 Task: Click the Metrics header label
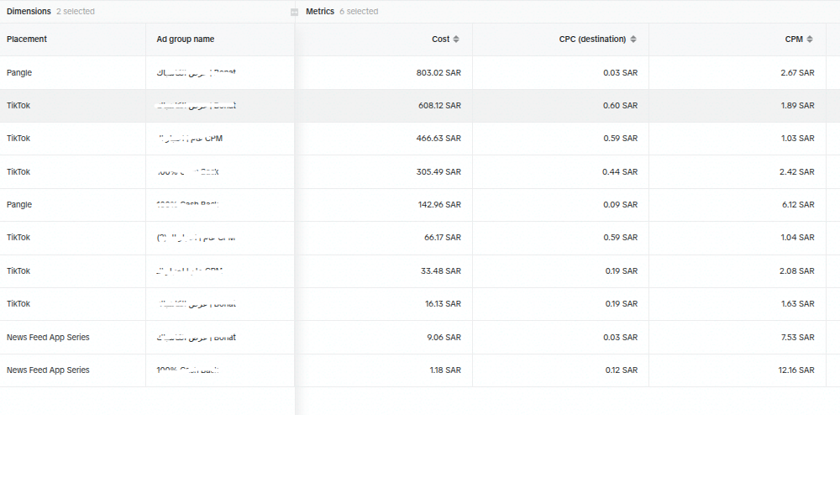point(320,11)
